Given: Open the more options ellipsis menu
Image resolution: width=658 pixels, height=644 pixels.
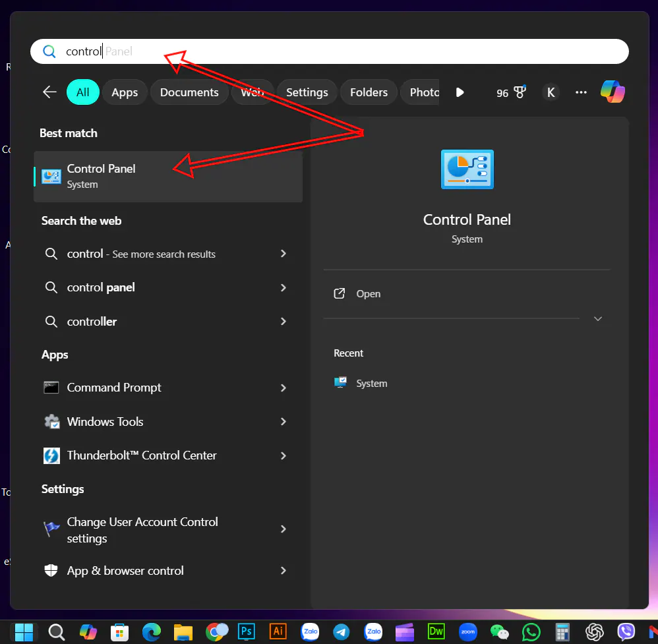Looking at the screenshot, I should coord(581,92).
